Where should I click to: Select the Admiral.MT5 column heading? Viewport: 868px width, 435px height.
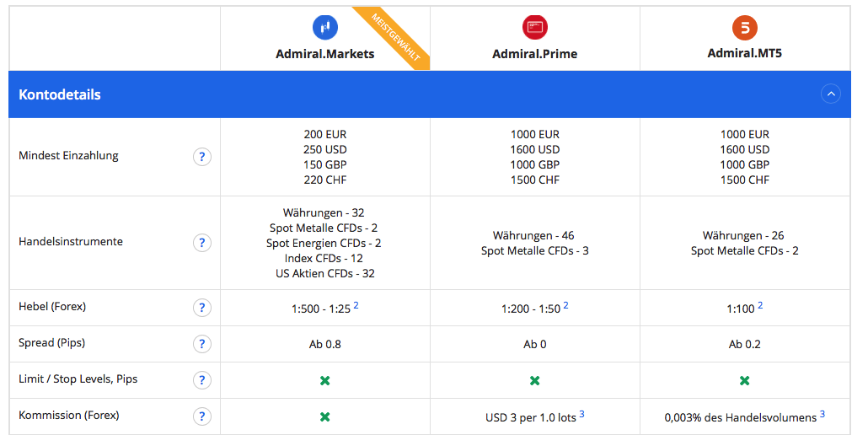pos(745,53)
